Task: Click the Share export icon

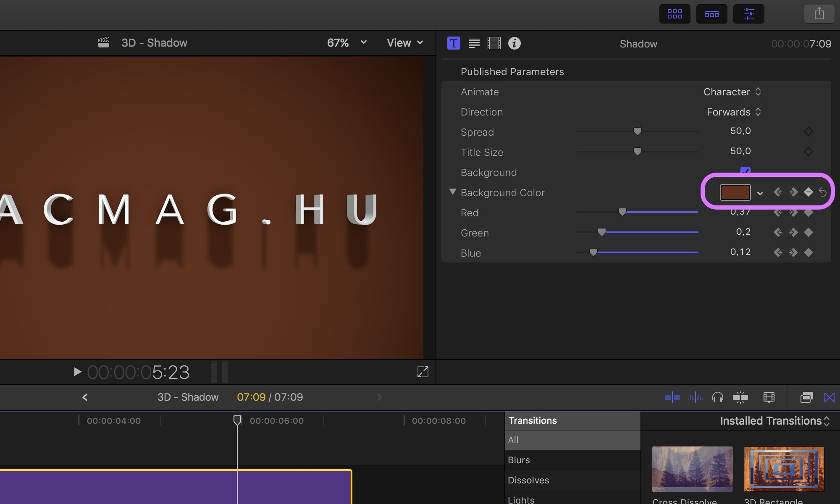Action: coord(819,14)
